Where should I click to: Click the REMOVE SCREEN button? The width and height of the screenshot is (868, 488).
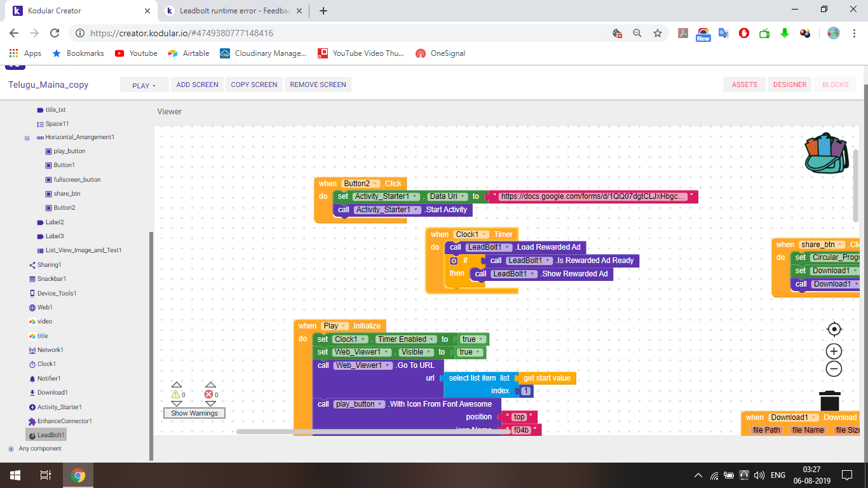coord(318,85)
